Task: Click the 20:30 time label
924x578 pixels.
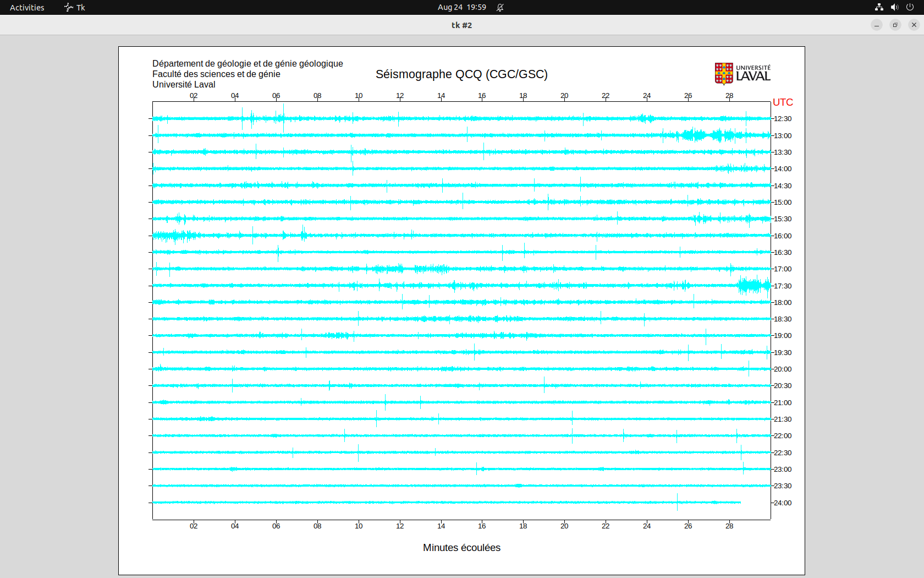Action: [783, 386]
